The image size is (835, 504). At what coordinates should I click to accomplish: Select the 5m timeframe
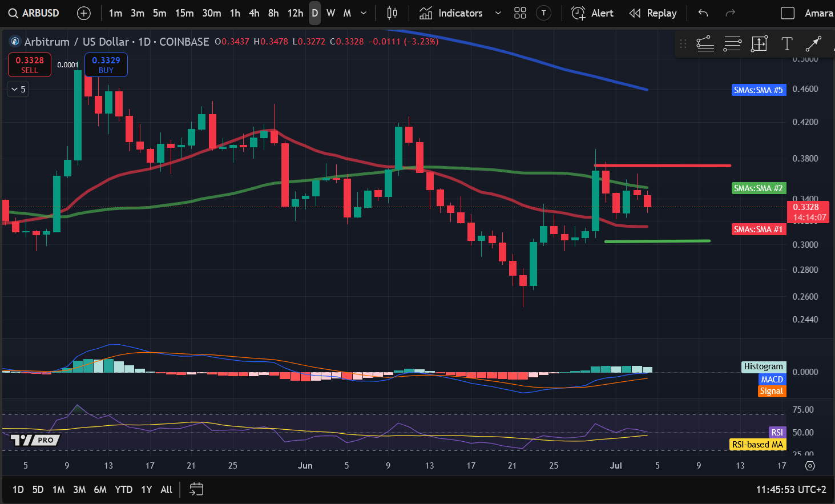pos(160,13)
